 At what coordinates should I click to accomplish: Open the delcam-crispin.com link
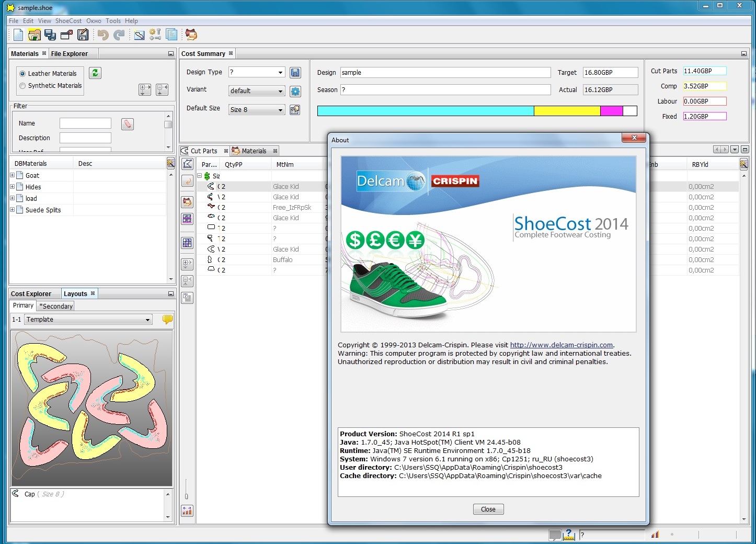click(562, 345)
